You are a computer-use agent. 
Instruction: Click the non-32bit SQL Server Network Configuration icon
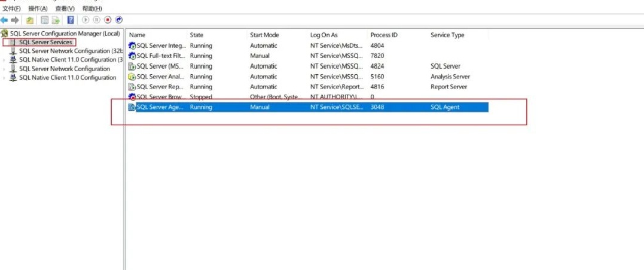coord(13,69)
